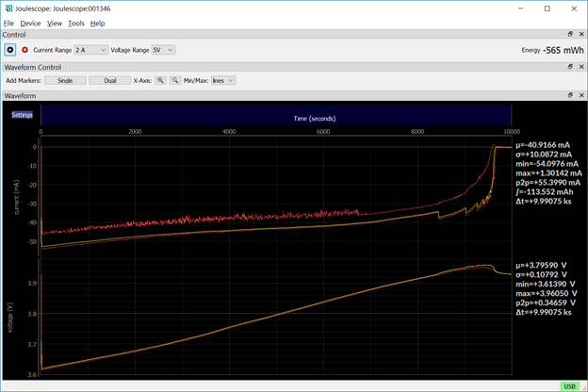Viewport: 588px width, 392px height.
Task: Close the Waveform Control panel
Action: [x=581, y=67]
